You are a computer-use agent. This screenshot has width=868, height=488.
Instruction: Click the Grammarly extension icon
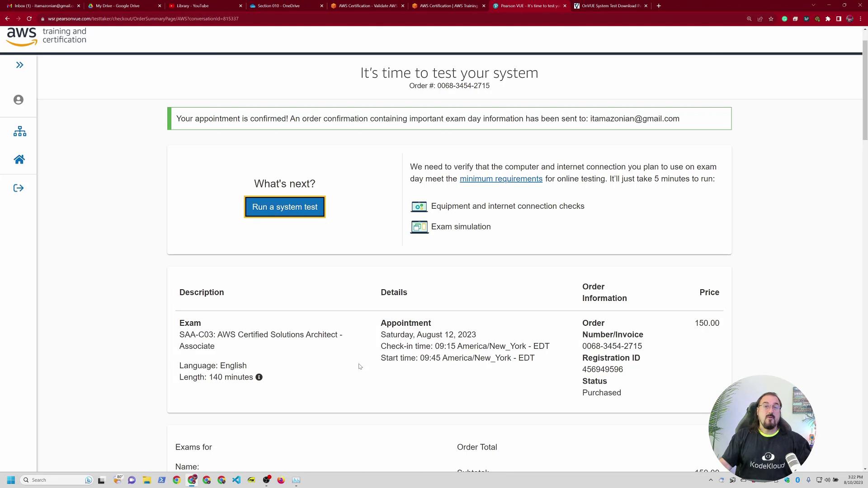[x=784, y=19]
